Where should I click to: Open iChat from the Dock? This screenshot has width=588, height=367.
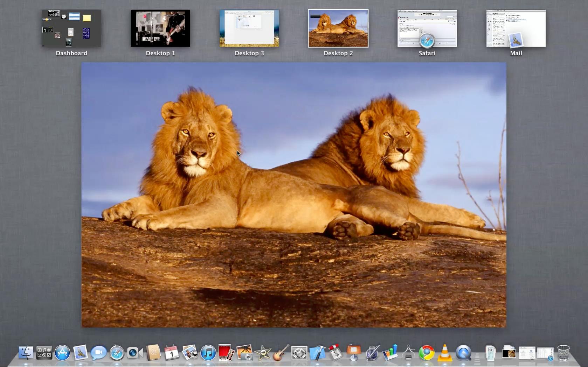point(99,353)
